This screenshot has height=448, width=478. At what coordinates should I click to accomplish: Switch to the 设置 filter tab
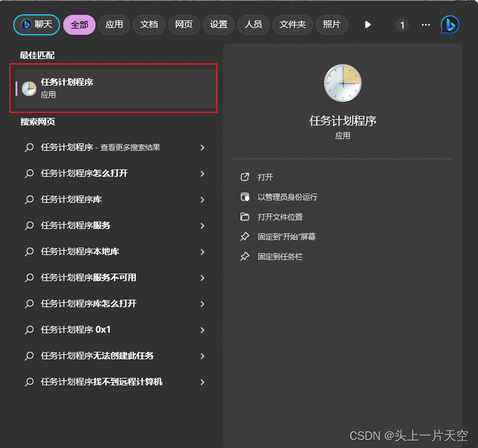coord(219,24)
